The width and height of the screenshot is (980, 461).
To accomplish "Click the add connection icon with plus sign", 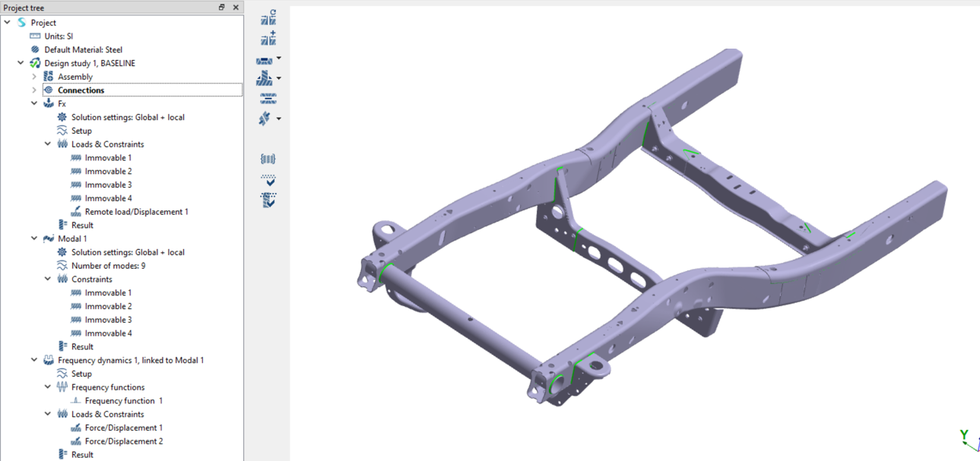I will tap(268, 38).
